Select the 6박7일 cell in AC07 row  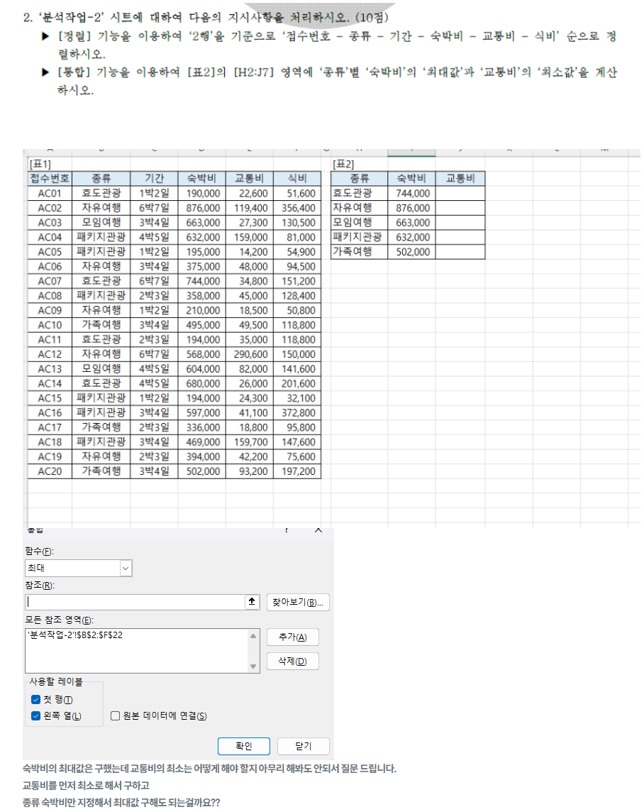tap(154, 281)
